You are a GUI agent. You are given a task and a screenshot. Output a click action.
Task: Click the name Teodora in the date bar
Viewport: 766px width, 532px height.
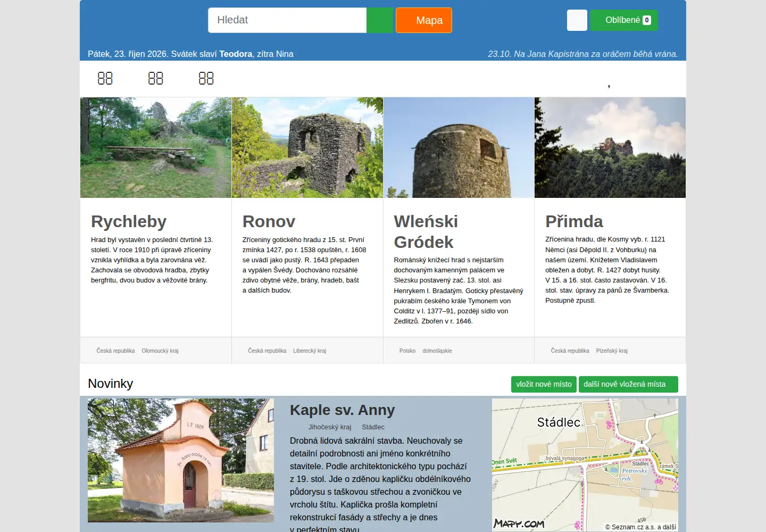point(236,54)
